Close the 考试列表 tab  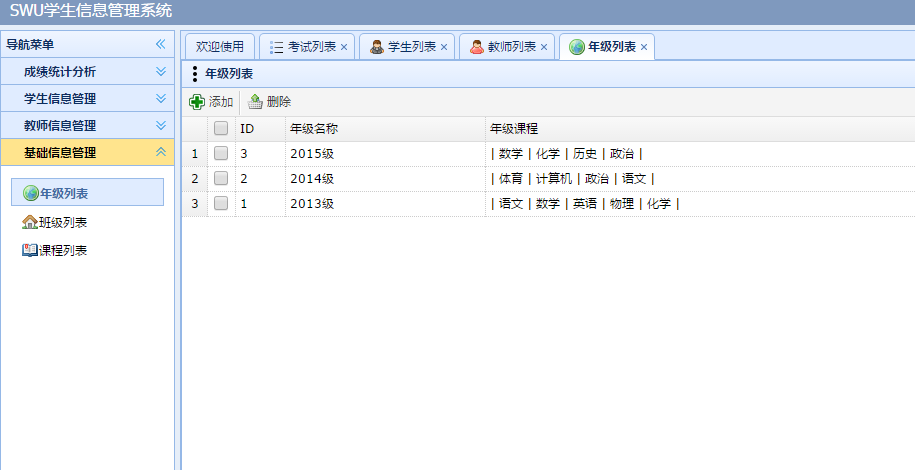tap(344, 47)
